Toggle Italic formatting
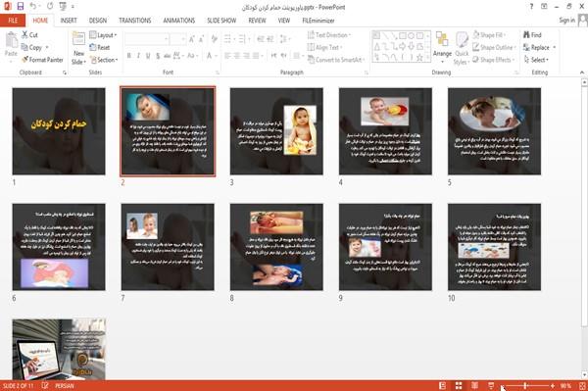Screen dimensions: 588x391 [138, 56]
